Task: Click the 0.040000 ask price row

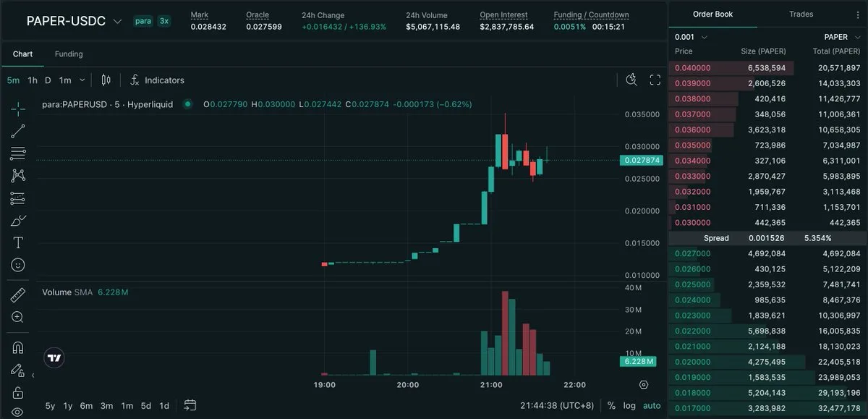Action: 767,68
